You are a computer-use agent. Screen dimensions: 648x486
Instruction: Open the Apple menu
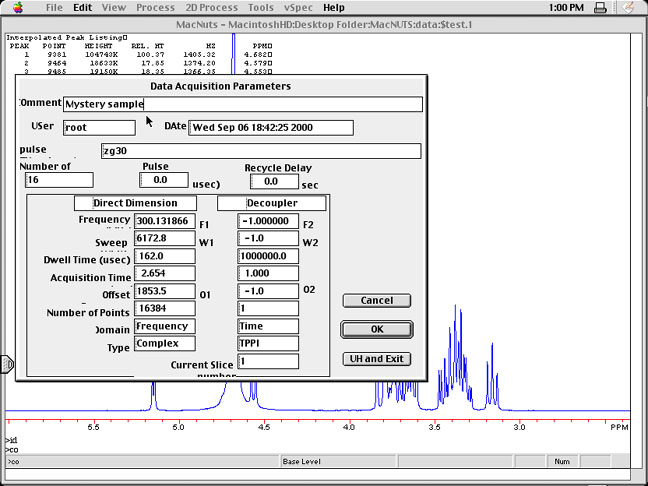[x=17, y=7]
